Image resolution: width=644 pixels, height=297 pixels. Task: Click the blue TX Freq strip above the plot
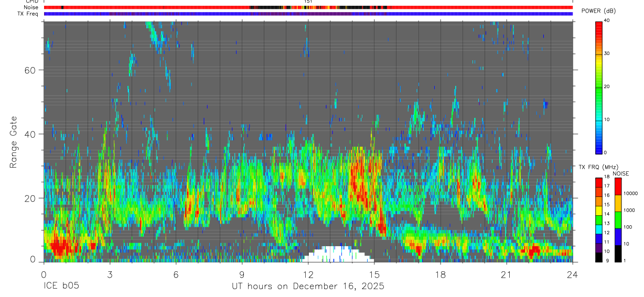(x=308, y=14)
